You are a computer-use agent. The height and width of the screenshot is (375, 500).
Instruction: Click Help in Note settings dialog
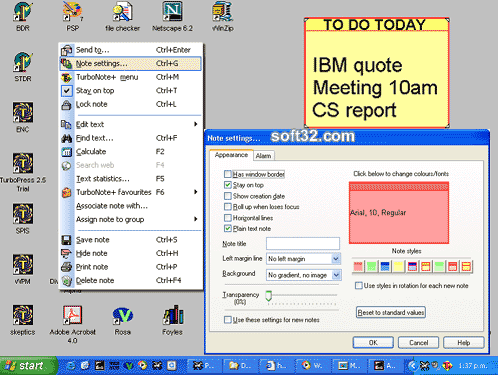click(463, 342)
